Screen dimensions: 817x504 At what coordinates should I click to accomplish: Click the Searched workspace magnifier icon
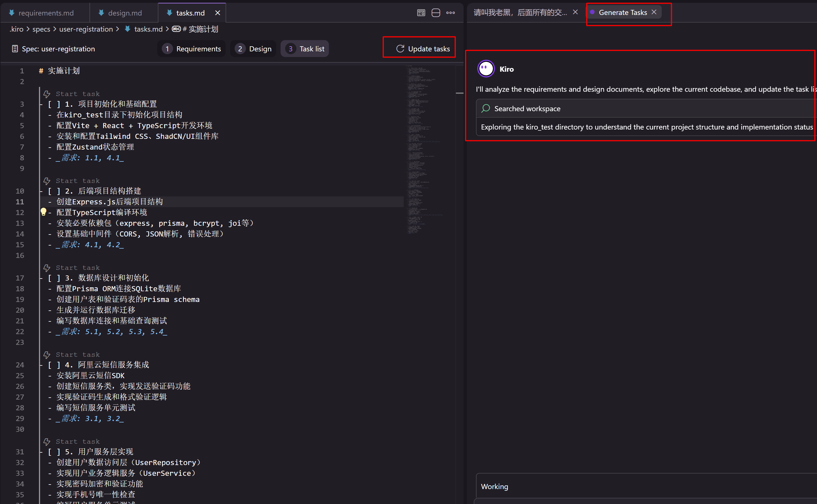(486, 108)
